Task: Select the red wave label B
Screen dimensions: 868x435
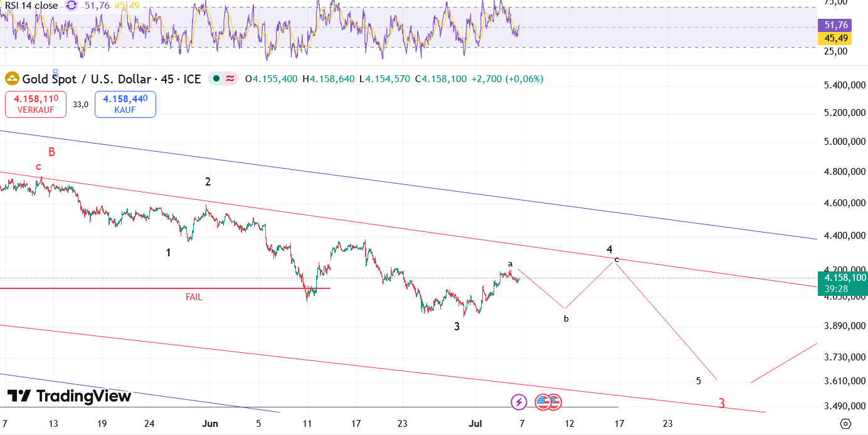Action: click(x=52, y=152)
